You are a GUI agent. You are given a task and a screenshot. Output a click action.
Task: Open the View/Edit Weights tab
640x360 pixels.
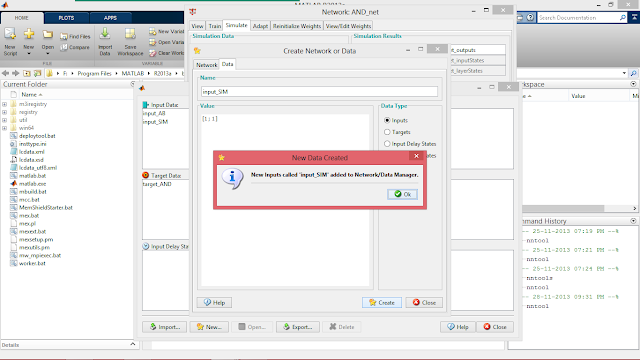(348, 26)
